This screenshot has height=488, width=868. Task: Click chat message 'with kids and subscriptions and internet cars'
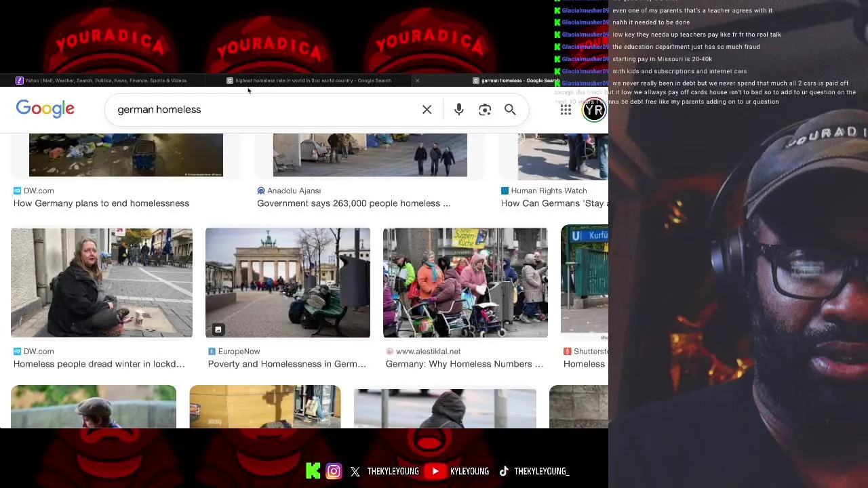pyautogui.click(x=679, y=71)
